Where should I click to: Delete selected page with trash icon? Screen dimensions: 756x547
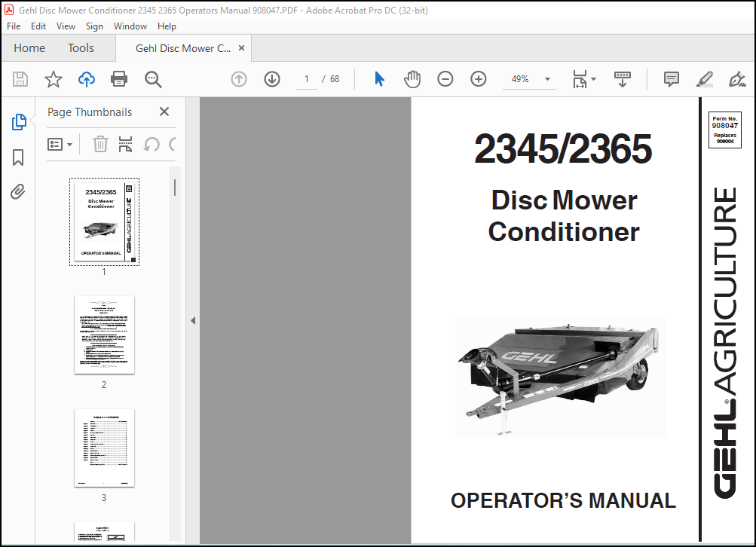(100, 144)
